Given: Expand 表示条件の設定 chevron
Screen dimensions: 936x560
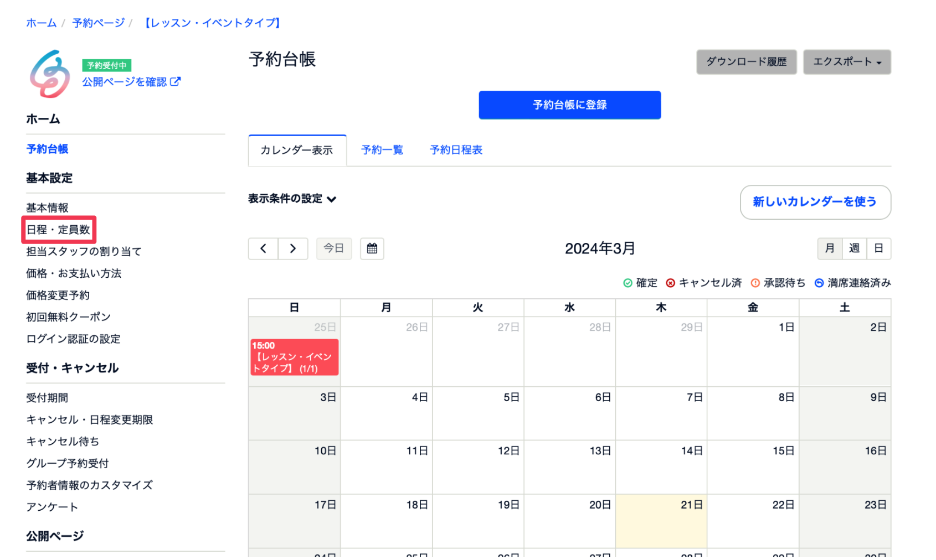Looking at the screenshot, I should pyautogui.click(x=332, y=199).
